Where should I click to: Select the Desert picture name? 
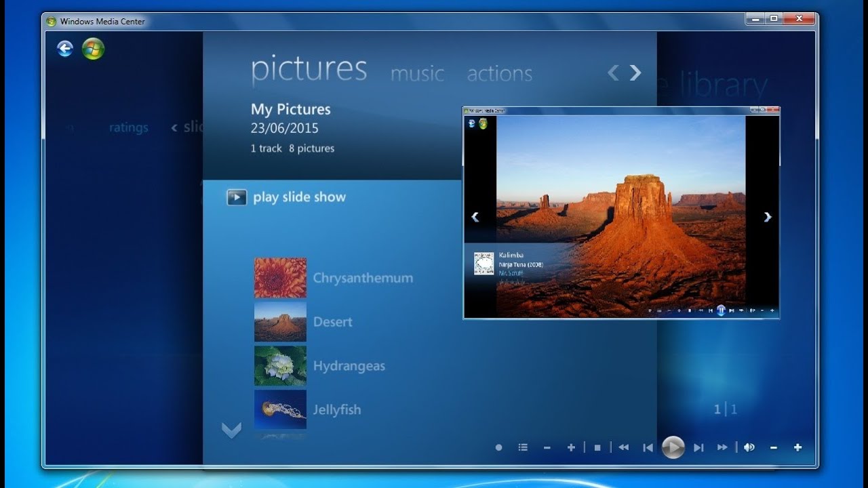(332, 322)
